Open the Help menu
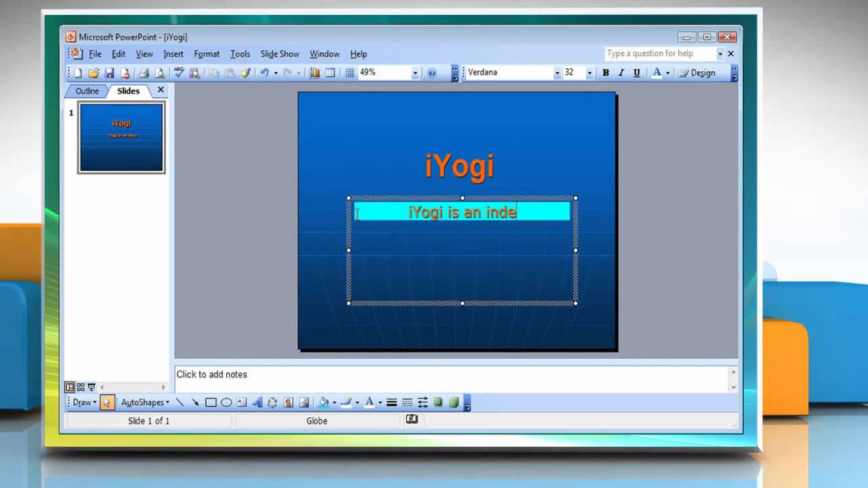The height and width of the screenshot is (488, 868). 359,54
